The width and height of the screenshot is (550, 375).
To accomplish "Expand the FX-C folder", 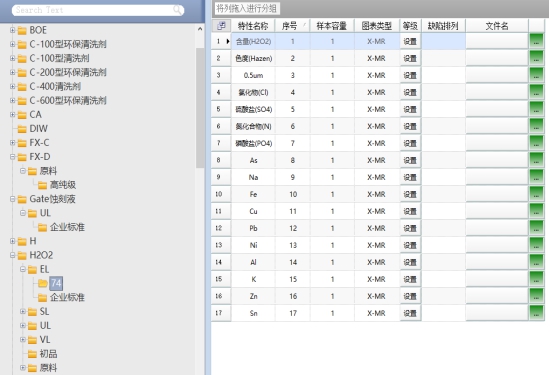I will (x=12, y=143).
